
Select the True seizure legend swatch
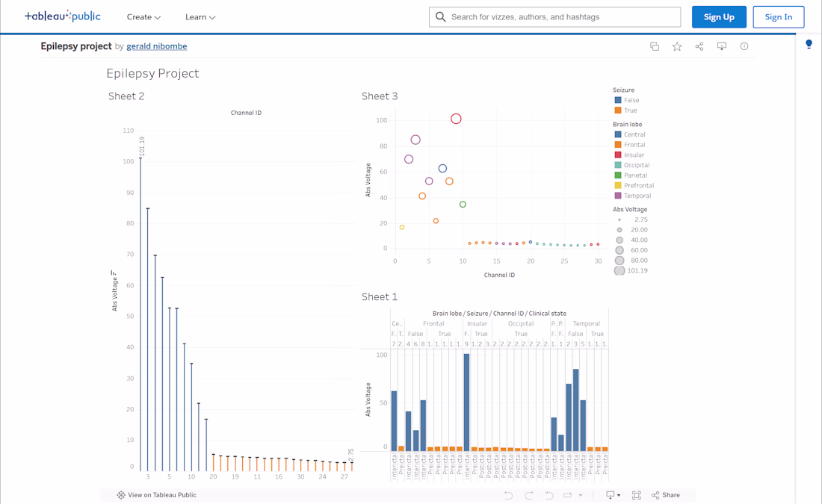click(617, 111)
